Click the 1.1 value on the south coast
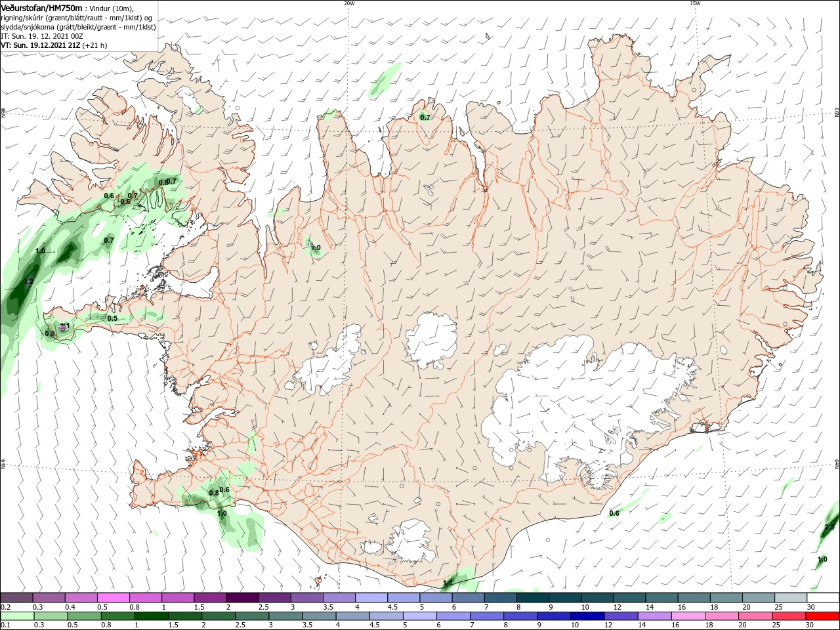The width and height of the screenshot is (840, 630). (x=449, y=582)
